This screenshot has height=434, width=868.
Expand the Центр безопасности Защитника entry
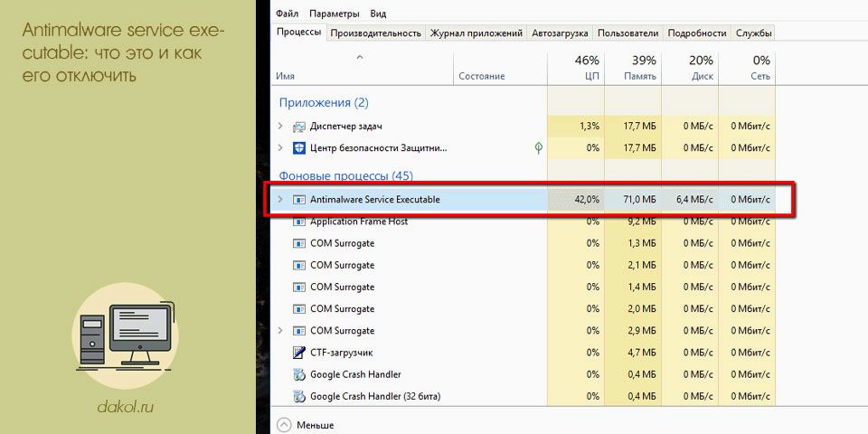coord(280,147)
